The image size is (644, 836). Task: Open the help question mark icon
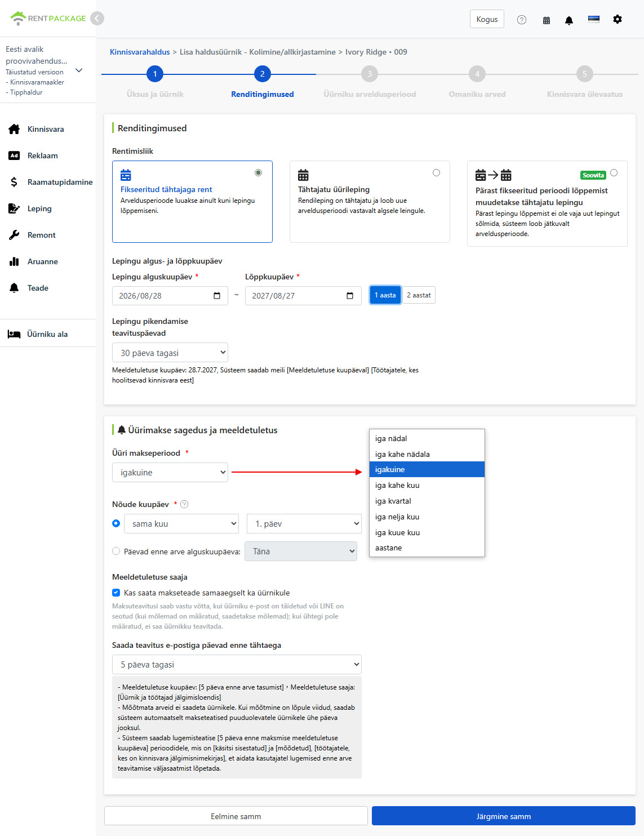click(522, 20)
